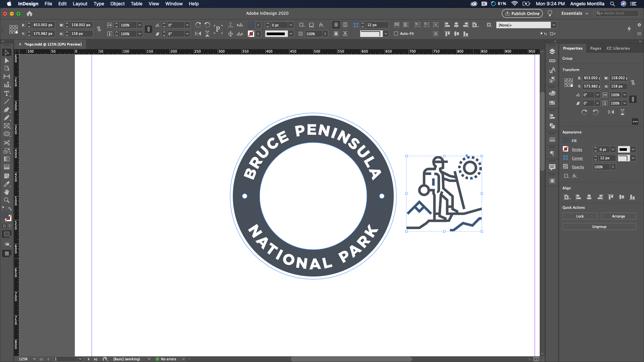Switch to the Pages tab
644x362 pixels.
tap(596, 48)
